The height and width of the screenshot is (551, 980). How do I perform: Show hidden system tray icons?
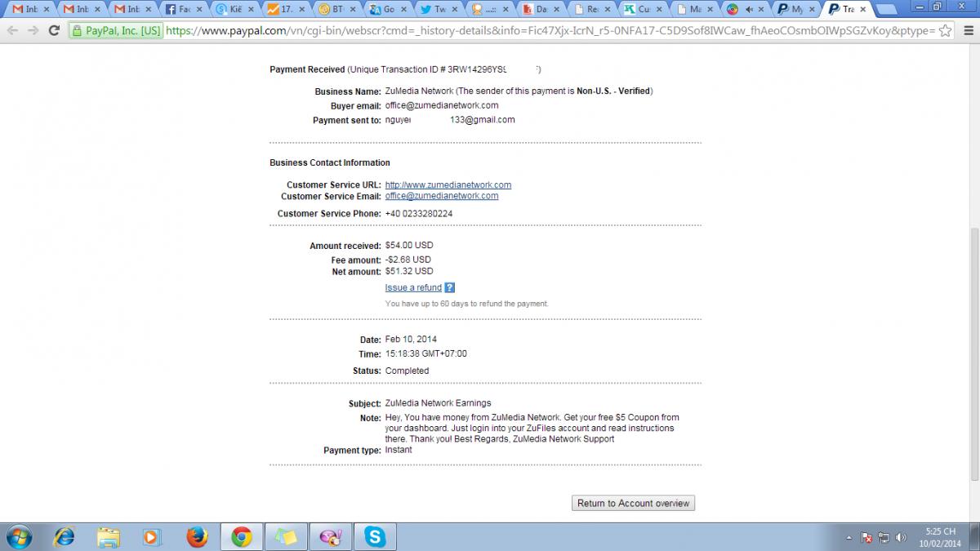tap(850, 537)
